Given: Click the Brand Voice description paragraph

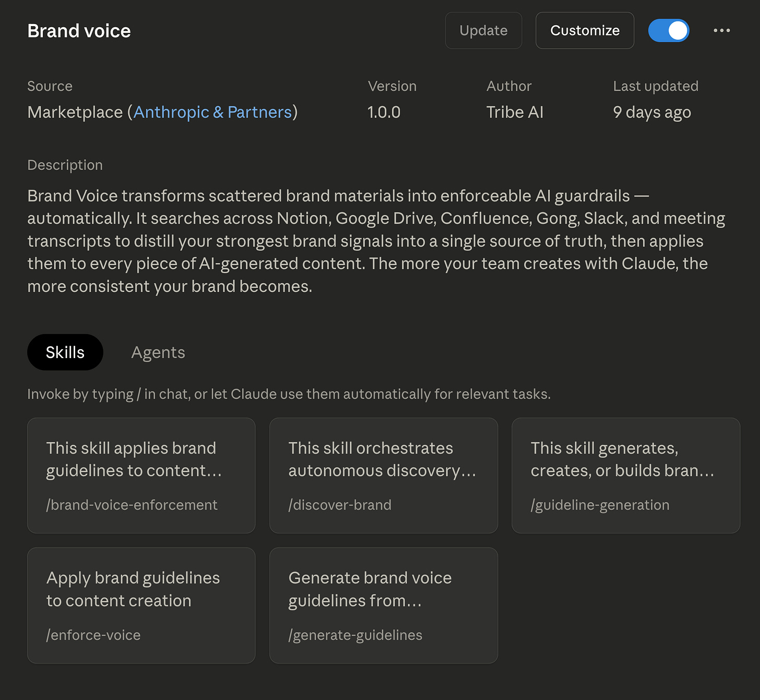Looking at the screenshot, I should tap(376, 241).
